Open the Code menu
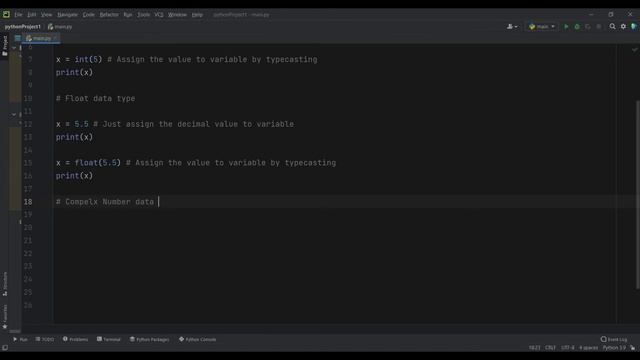Screen dimensions: 640x360 (x=89, y=15)
